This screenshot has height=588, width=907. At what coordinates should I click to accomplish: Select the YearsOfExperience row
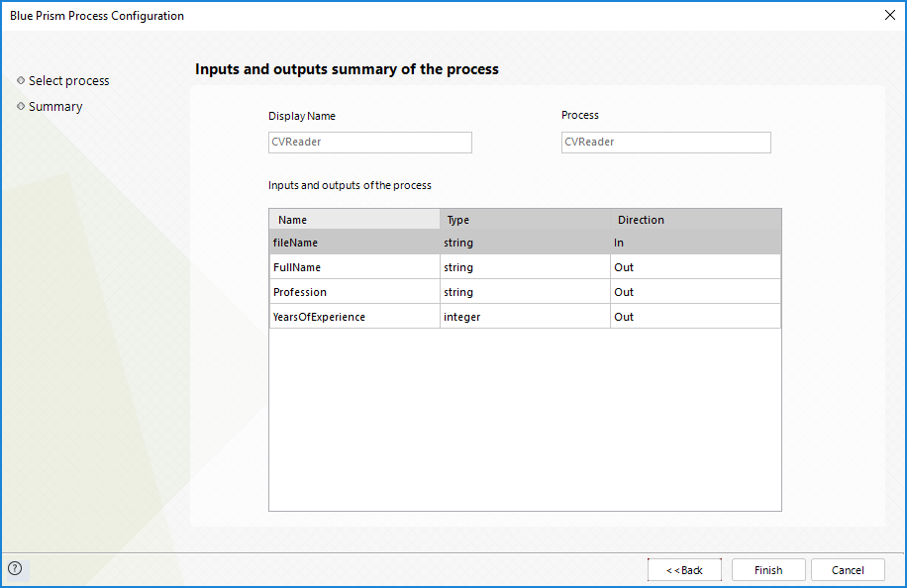tap(525, 317)
